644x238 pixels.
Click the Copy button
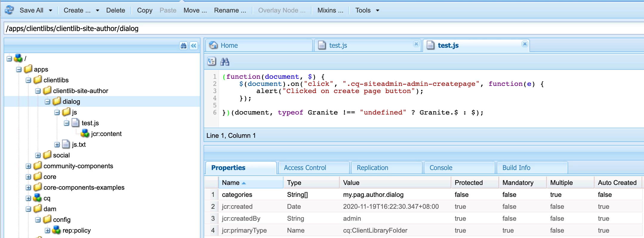point(145,10)
